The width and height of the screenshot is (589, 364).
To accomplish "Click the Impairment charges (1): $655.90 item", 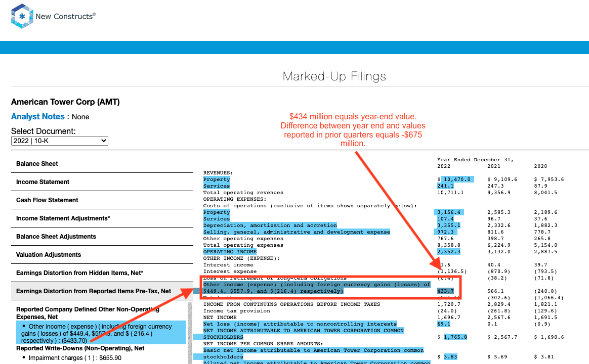I will tap(75, 358).
